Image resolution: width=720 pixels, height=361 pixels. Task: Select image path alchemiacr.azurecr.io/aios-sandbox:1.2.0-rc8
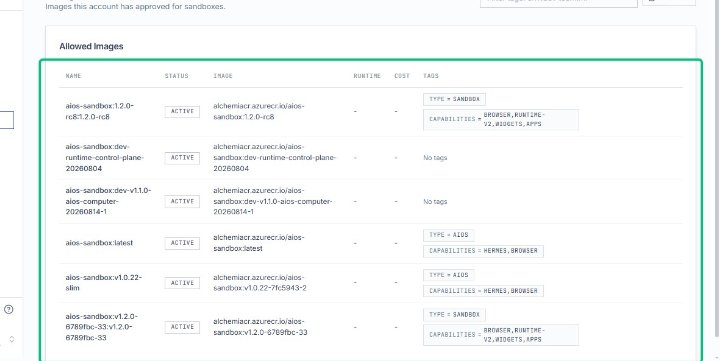pos(259,111)
